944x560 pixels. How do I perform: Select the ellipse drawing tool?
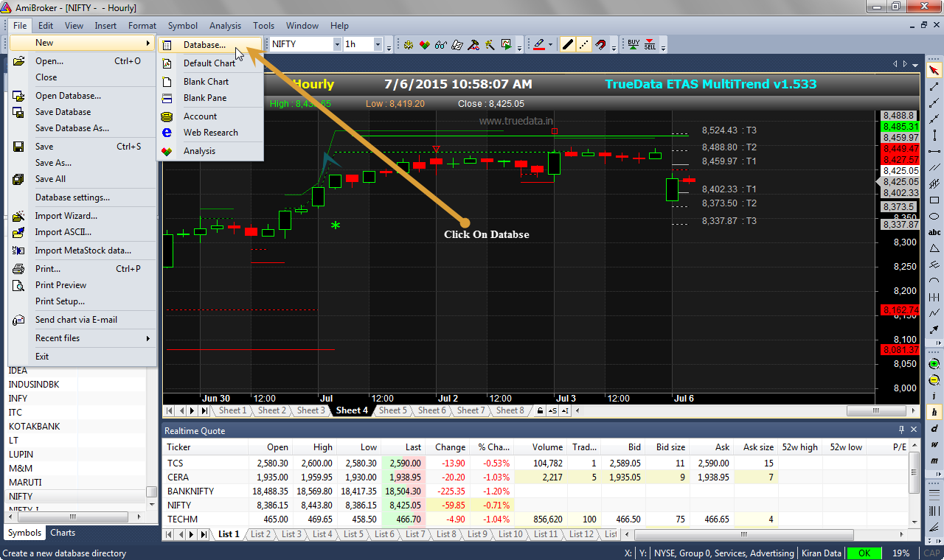pos(934,216)
